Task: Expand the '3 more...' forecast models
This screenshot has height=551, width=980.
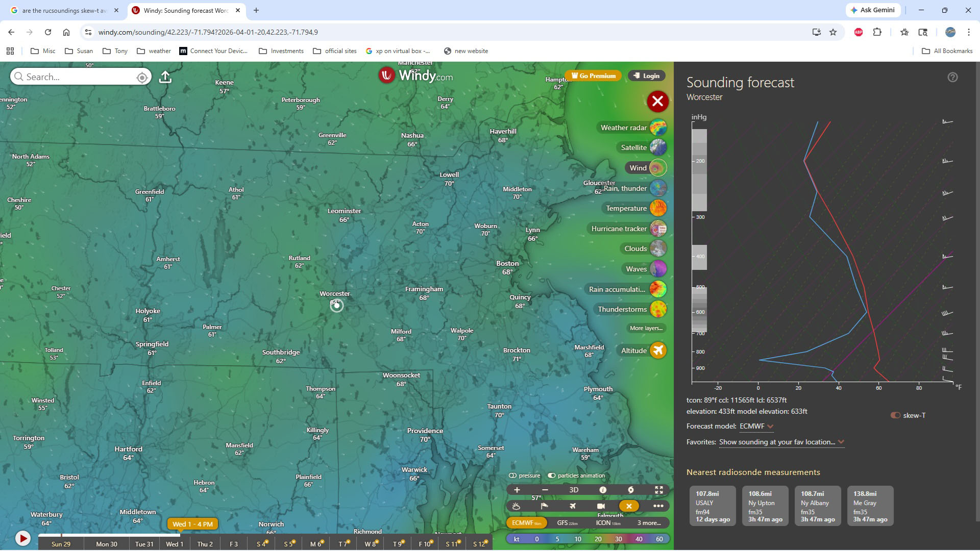Action: pyautogui.click(x=649, y=523)
